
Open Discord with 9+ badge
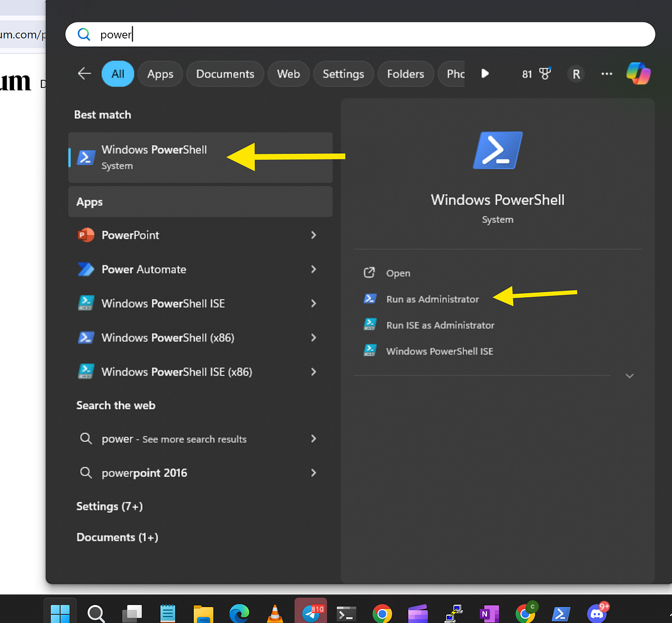(597, 613)
